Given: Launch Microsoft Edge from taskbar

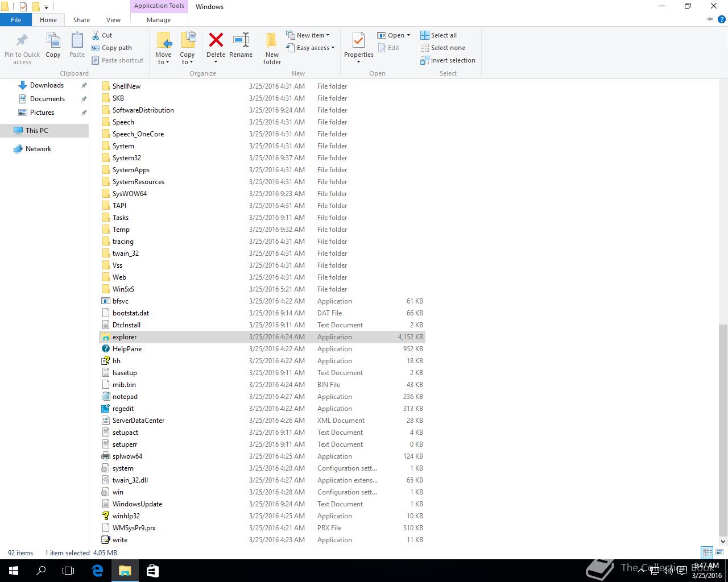Looking at the screenshot, I should [97, 571].
